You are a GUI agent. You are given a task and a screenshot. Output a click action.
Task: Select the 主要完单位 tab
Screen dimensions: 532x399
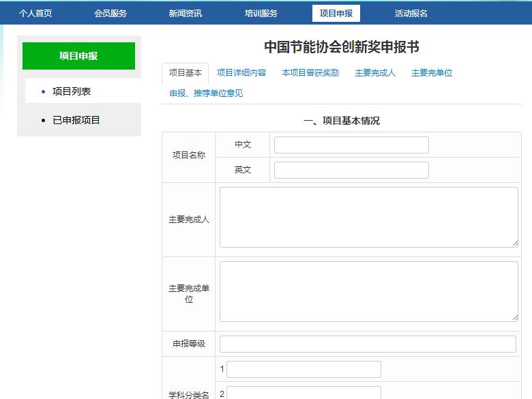[x=432, y=73]
